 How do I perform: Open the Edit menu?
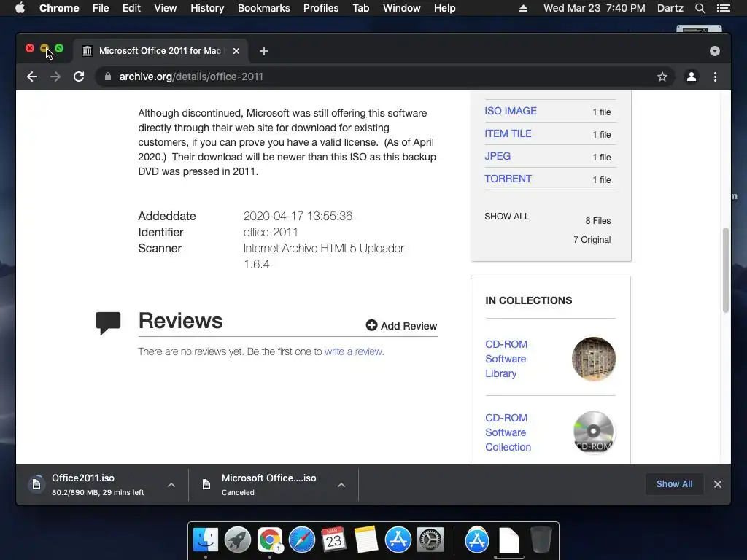[131, 8]
